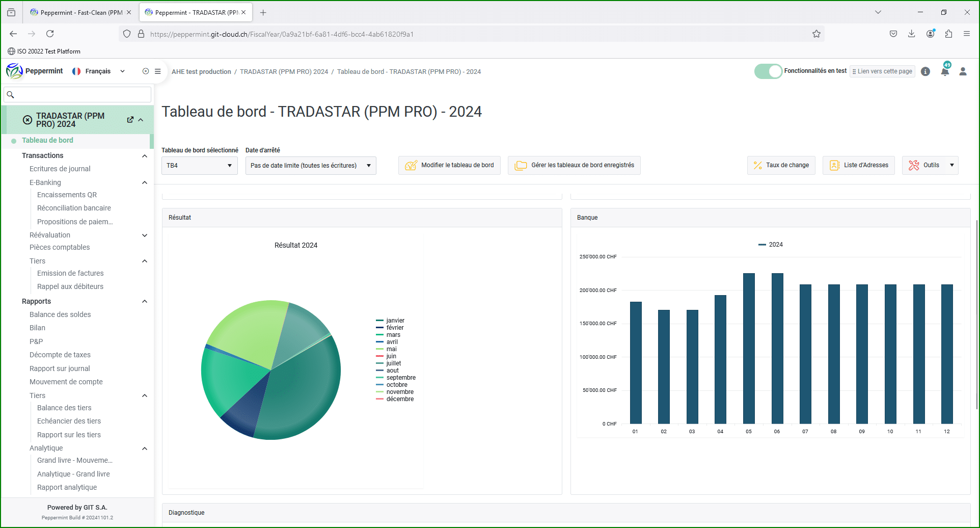Toggle the 2024 legend in Banque chart
The width and height of the screenshot is (980, 528).
tap(771, 245)
